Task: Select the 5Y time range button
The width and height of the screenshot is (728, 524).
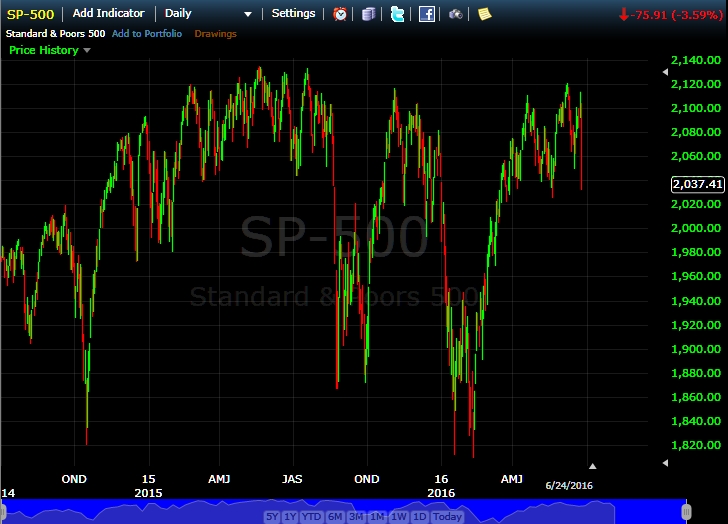Action: coord(272,516)
